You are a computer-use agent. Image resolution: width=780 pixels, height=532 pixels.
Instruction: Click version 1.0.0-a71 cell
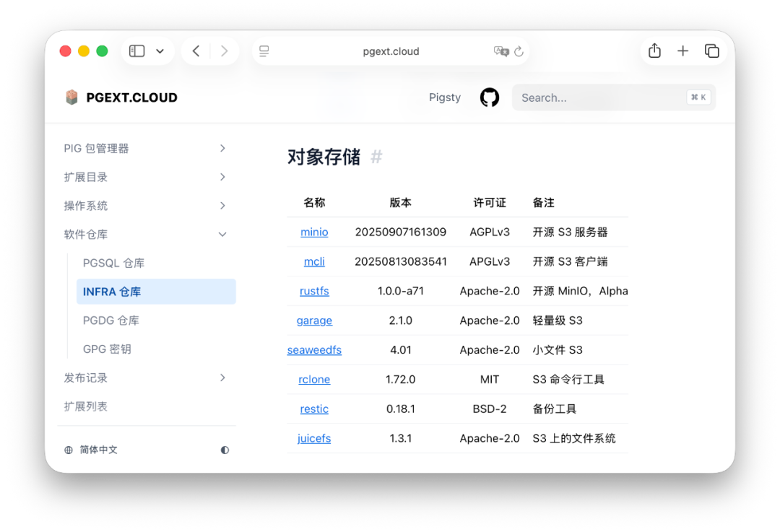pos(400,291)
